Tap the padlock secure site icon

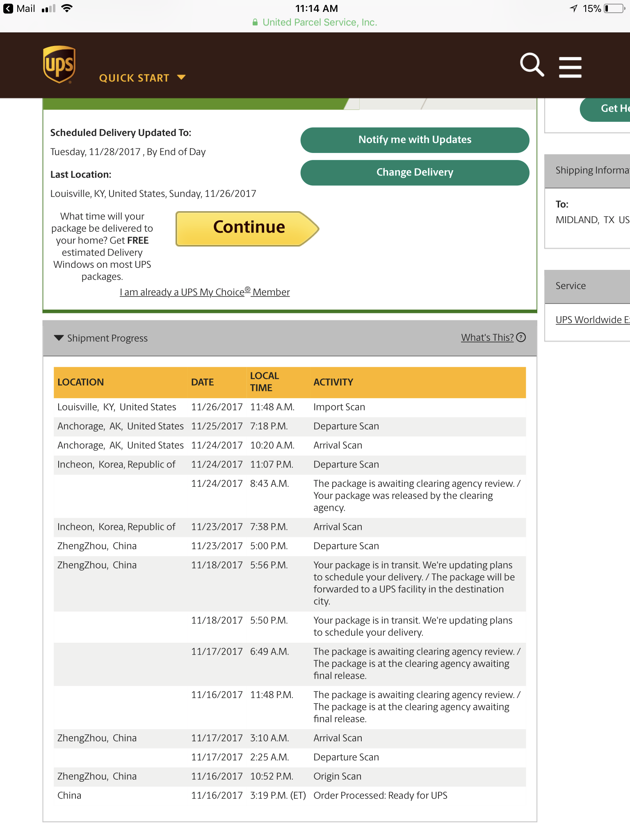255,22
